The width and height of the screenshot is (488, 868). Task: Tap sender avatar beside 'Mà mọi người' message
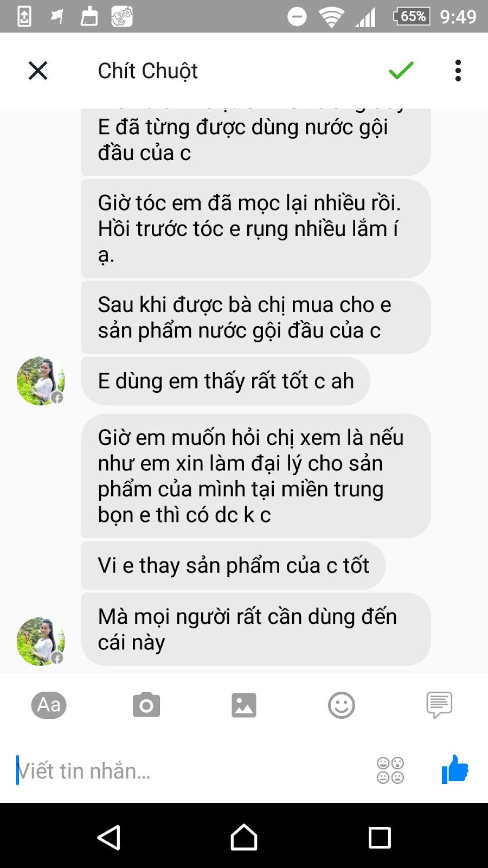coord(41,641)
